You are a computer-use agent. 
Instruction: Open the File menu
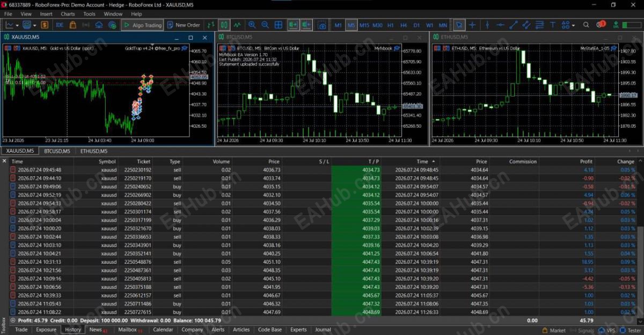coord(8,14)
